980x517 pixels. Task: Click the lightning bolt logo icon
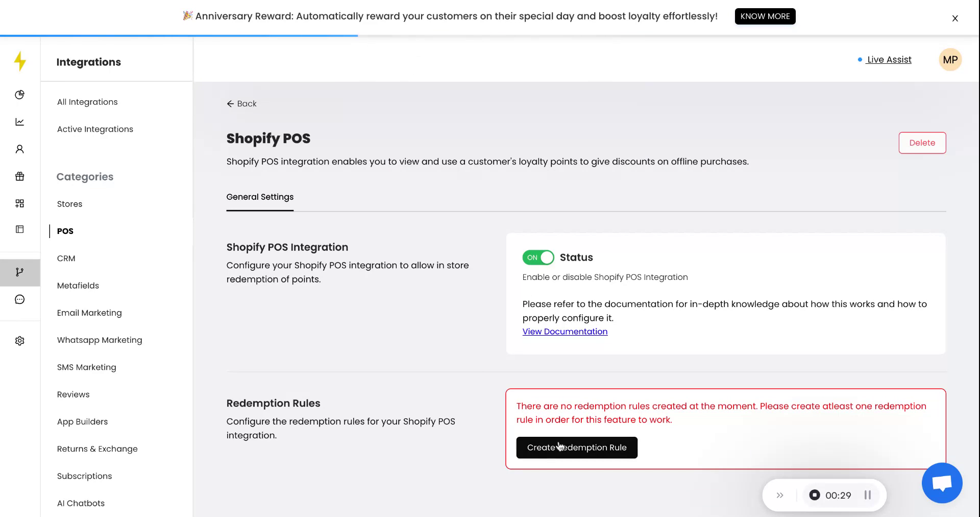(20, 61)
